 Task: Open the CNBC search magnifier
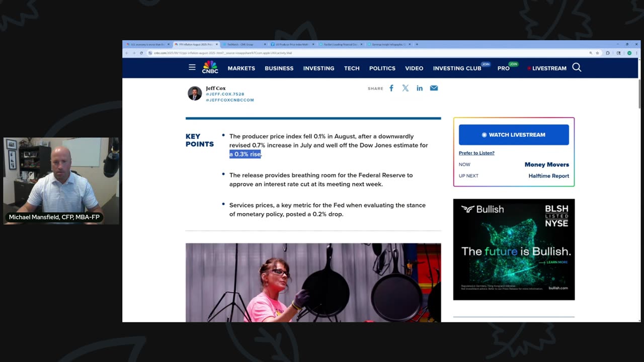[x=577, y=67]
